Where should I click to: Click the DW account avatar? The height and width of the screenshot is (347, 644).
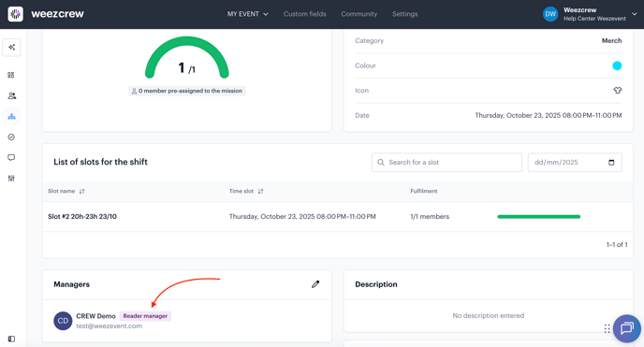550,14
